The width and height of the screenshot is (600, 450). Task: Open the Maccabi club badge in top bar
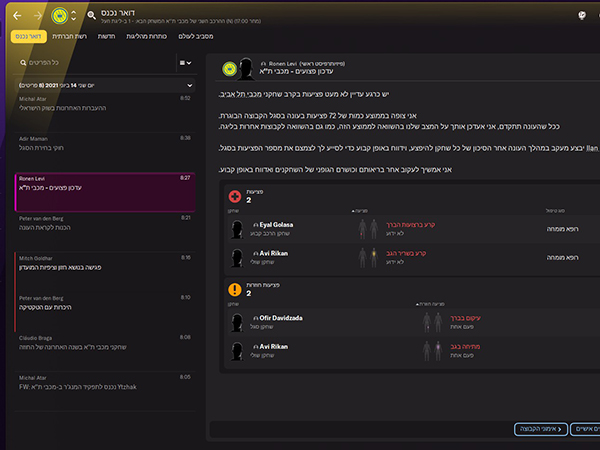point(60,16)
